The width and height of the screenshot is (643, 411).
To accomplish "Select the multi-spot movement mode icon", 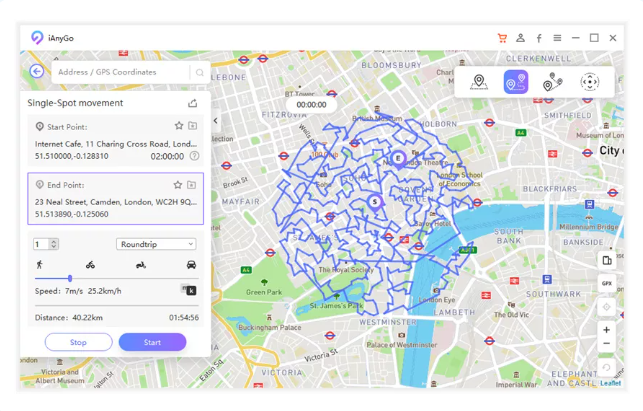I will pyautogui.click(x=552, y=82).
